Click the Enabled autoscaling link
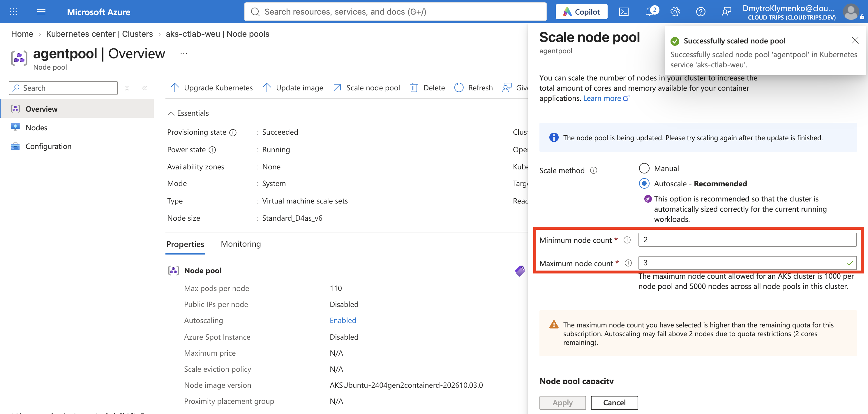The width and height of the screenshot is (868, 414). 343,320
